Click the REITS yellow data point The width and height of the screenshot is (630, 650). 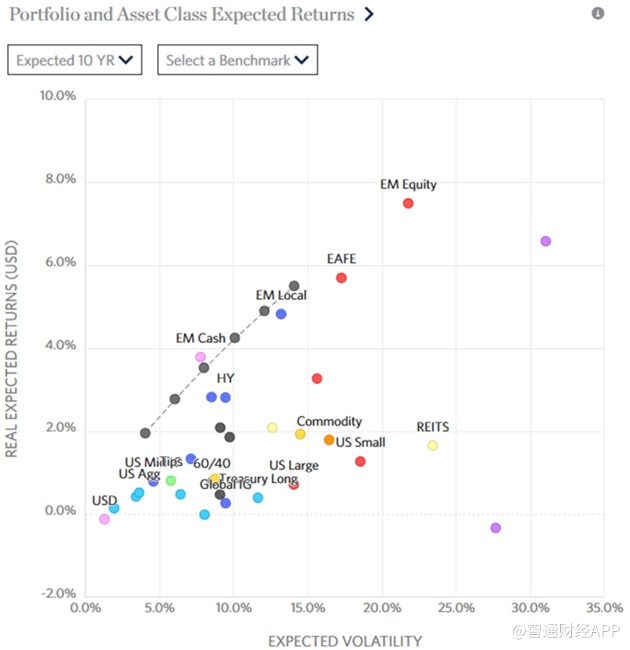click(x=432, y=446)
